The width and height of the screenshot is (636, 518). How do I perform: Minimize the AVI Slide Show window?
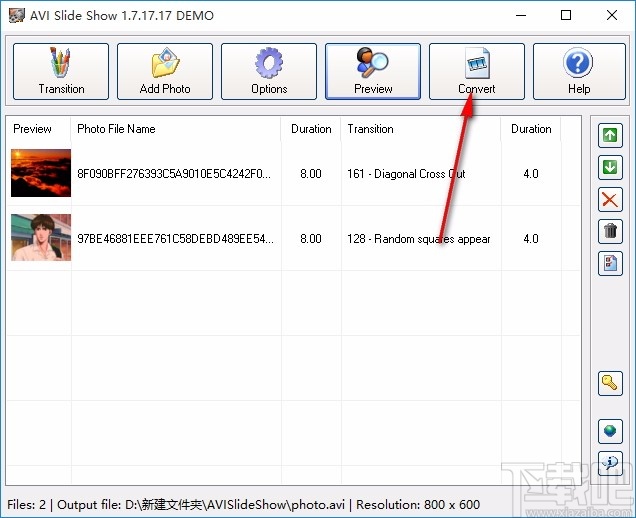[521, 15]
